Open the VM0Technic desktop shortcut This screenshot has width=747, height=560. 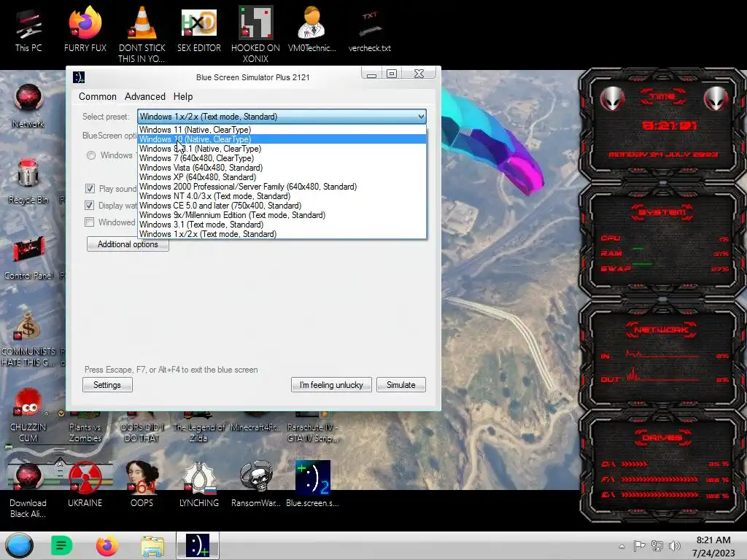click(312, 29)
